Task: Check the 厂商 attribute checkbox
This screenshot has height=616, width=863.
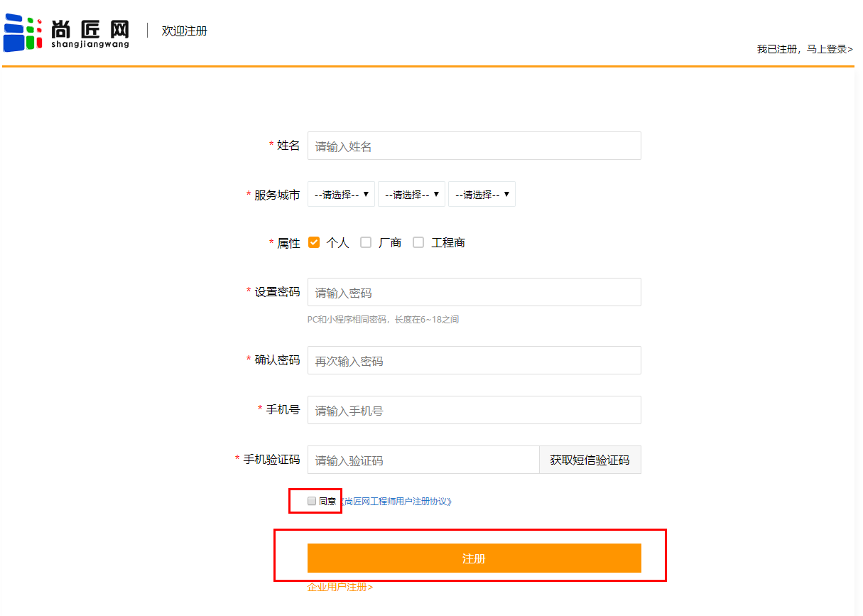Action: (x=366, y=242)
